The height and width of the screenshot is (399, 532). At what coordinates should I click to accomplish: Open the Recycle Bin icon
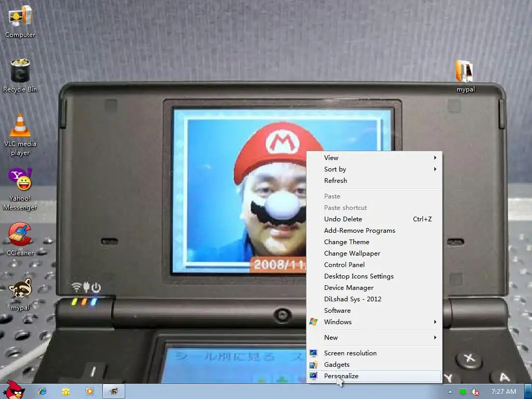point(20,76)
